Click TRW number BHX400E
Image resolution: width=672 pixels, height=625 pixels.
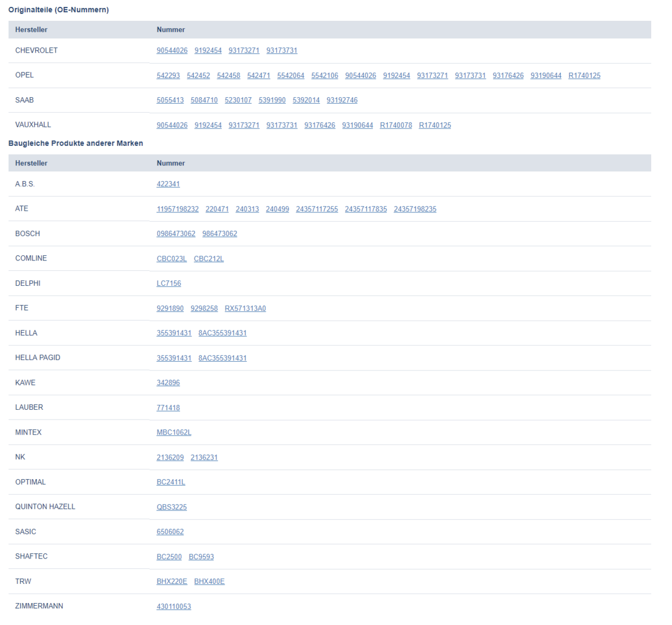[x=209, y=582]
